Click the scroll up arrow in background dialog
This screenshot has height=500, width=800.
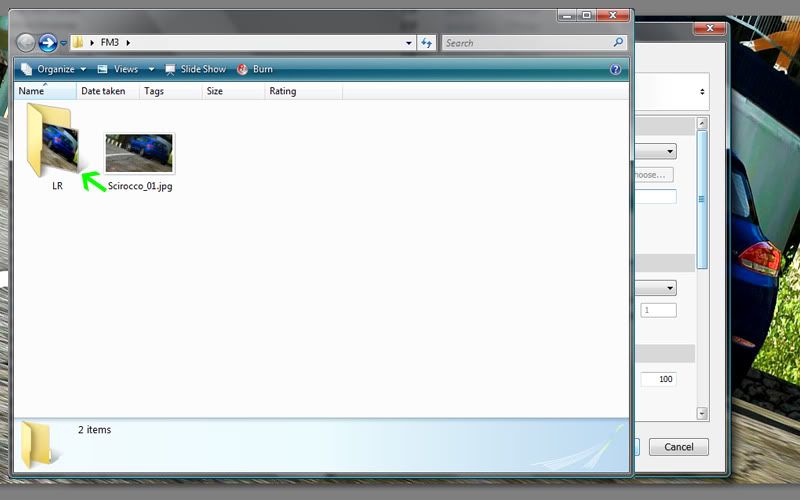click(702, 123)
